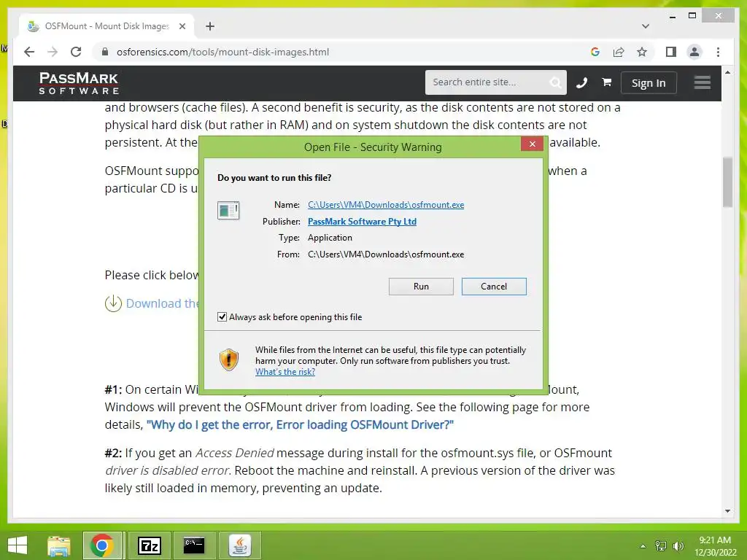
Task: Click the What's the risk? link
Action: pyautogui.click(x=285, y=372)
